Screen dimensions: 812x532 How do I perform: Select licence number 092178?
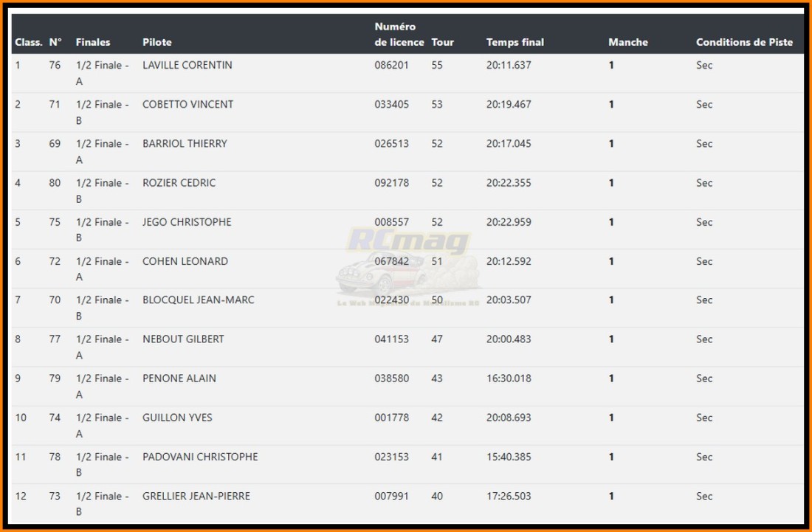pyautogui.click(x=391, y=182)
